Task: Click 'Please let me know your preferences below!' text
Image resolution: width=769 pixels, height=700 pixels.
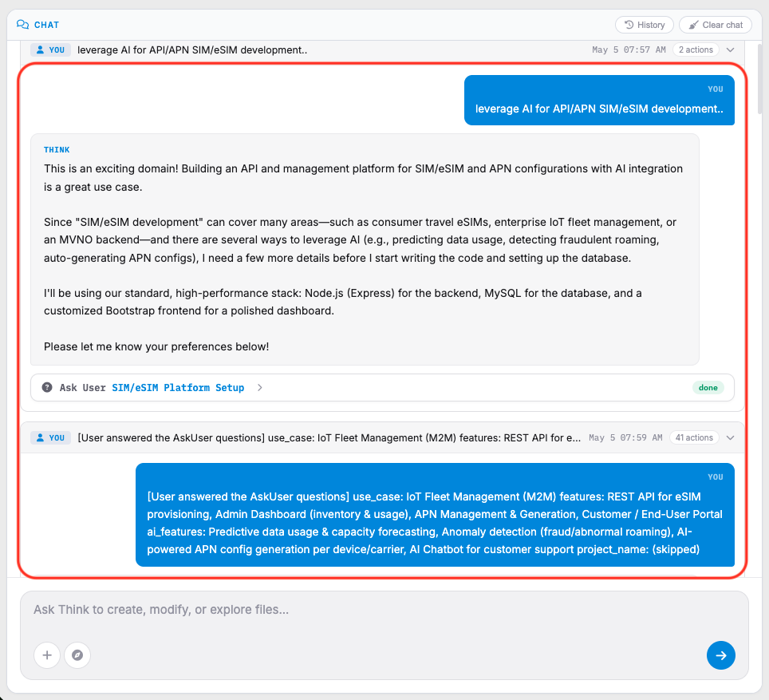Action: (x=156, y=346)
